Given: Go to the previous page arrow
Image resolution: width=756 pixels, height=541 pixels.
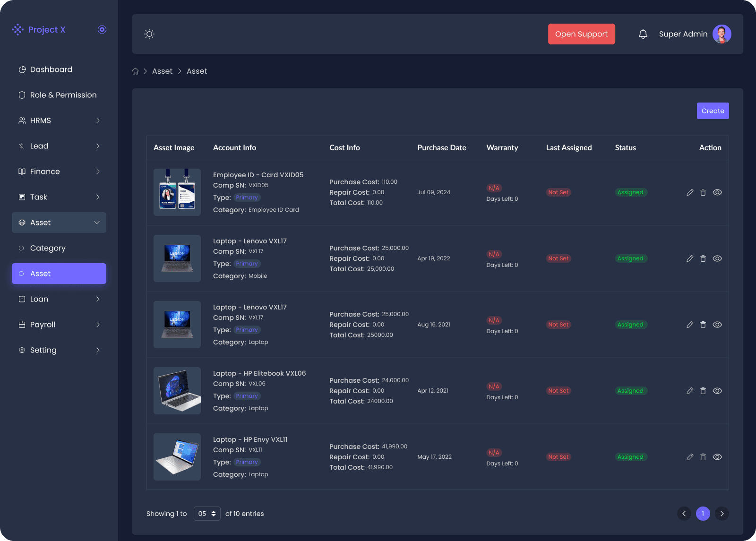Looking at the screenshot, I should point(684,514).
